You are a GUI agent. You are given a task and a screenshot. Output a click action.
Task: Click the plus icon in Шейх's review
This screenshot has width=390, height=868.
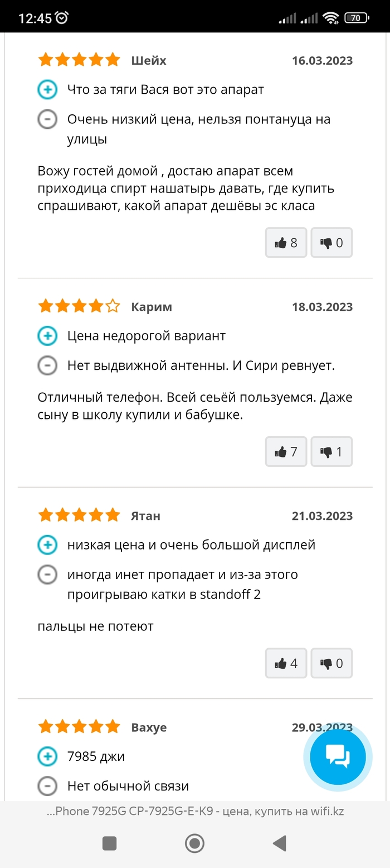tap(47, 89)
